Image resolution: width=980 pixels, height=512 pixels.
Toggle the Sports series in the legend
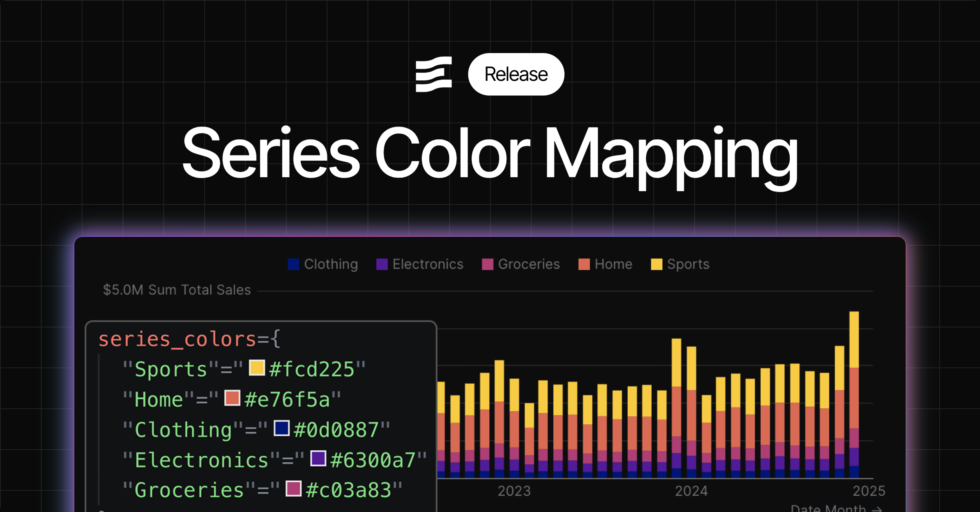tap(679, 264)
